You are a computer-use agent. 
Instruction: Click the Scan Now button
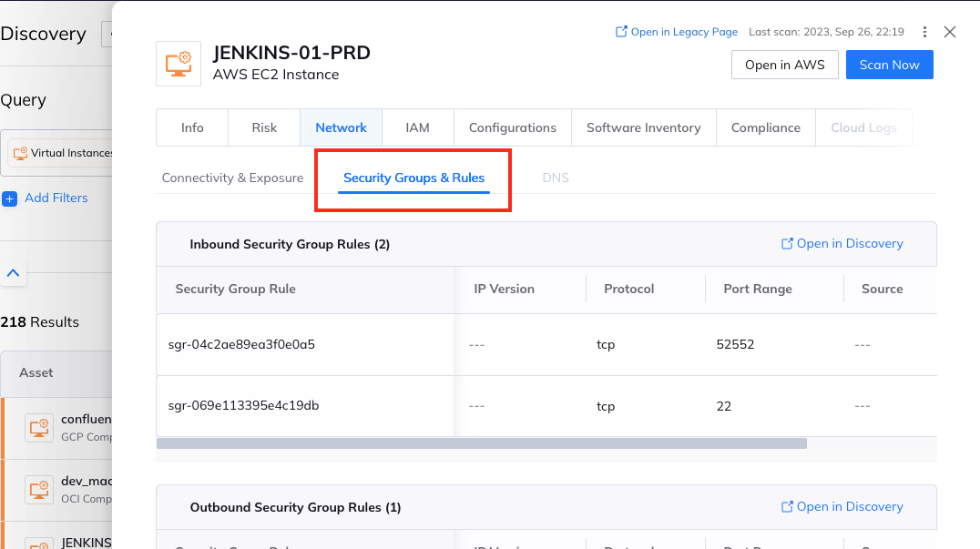[x=889, y=65]
